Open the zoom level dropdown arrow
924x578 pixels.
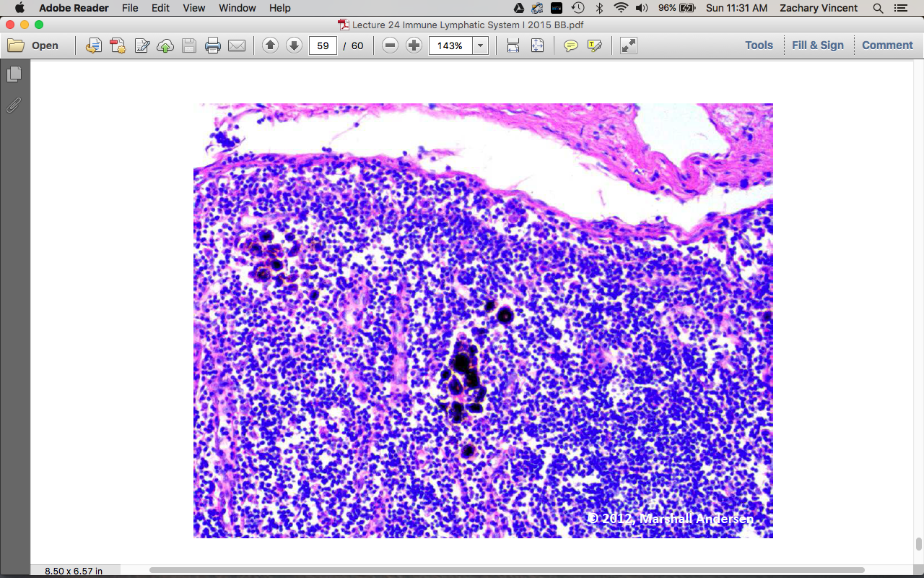click(x=481, y=46)
